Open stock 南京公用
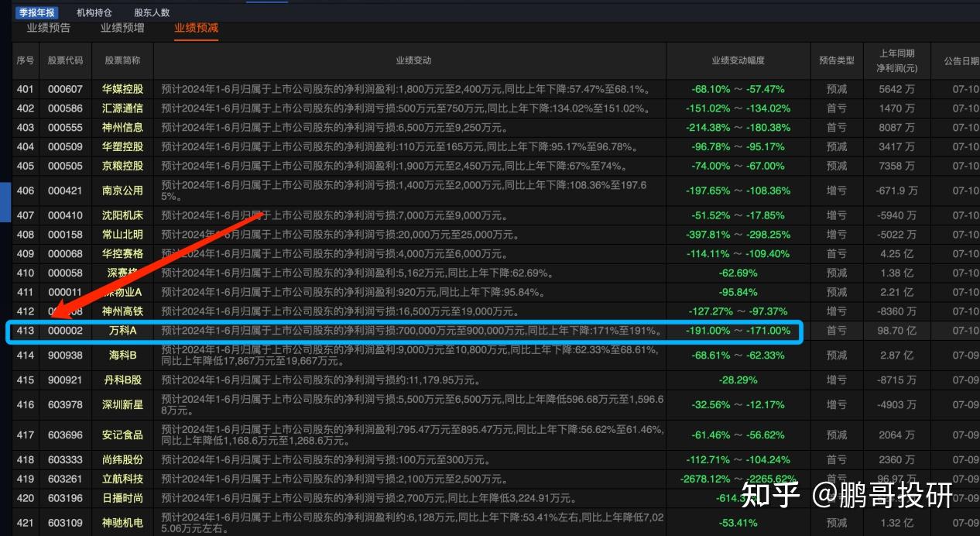Image resolution: width=980 pixels, height=536 pixels. pos(122,191)
